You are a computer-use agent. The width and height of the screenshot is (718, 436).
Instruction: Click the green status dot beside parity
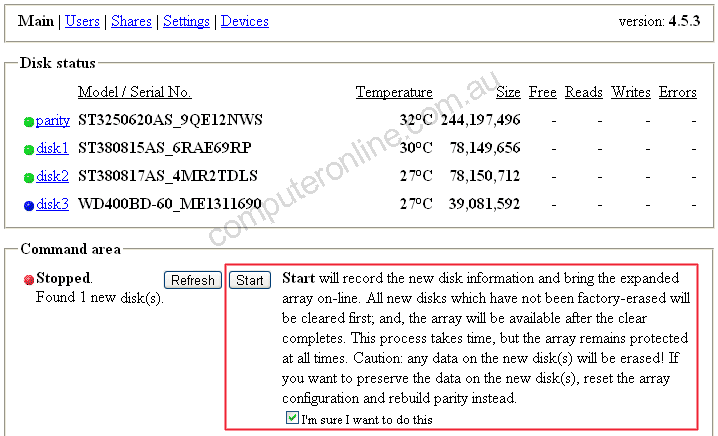click(x=29, y=122)
